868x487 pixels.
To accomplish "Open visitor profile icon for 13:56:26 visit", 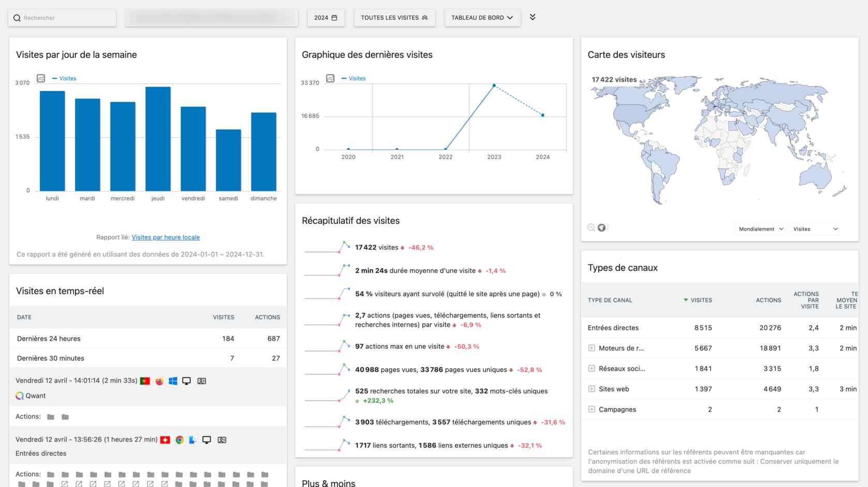I will (x=222, y=440).
